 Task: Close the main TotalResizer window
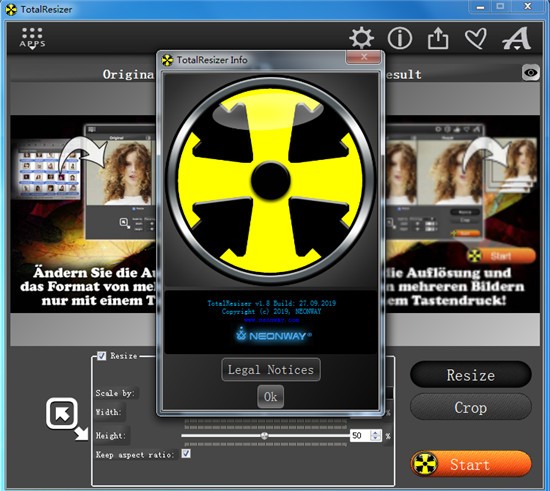pyautogui.click(x=527, y=7)
